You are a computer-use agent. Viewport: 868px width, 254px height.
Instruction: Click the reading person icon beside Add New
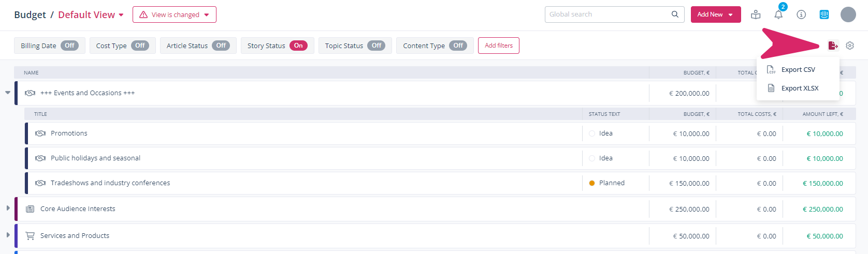[x=756, y=14]
